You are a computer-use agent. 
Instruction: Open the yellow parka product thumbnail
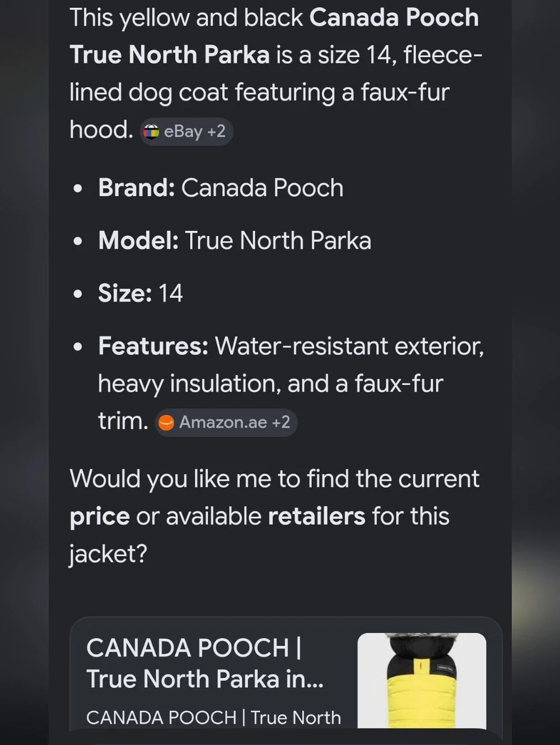pyautogui.click(x=422, y=681)
